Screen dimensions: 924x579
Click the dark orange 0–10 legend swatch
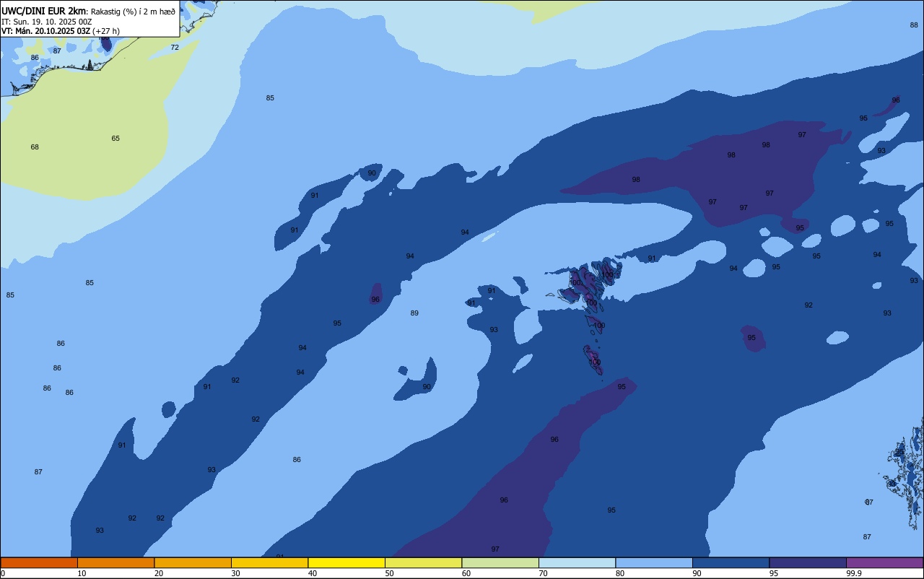coord(39,562)
